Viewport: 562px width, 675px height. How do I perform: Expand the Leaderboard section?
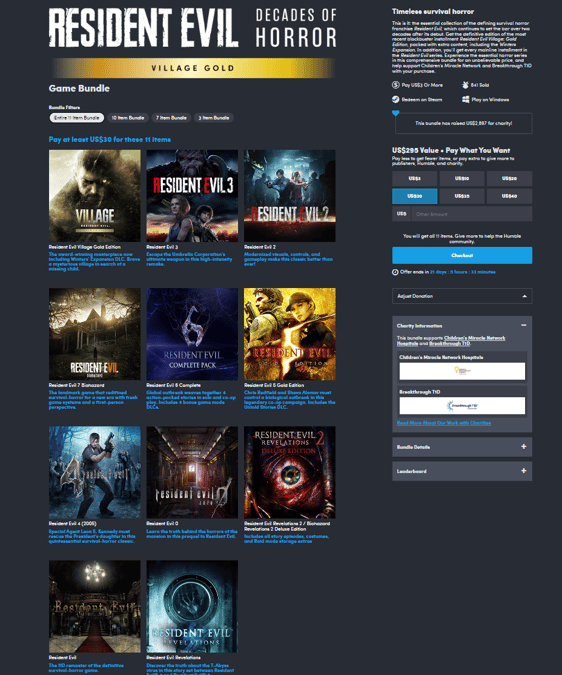[462, 471]
